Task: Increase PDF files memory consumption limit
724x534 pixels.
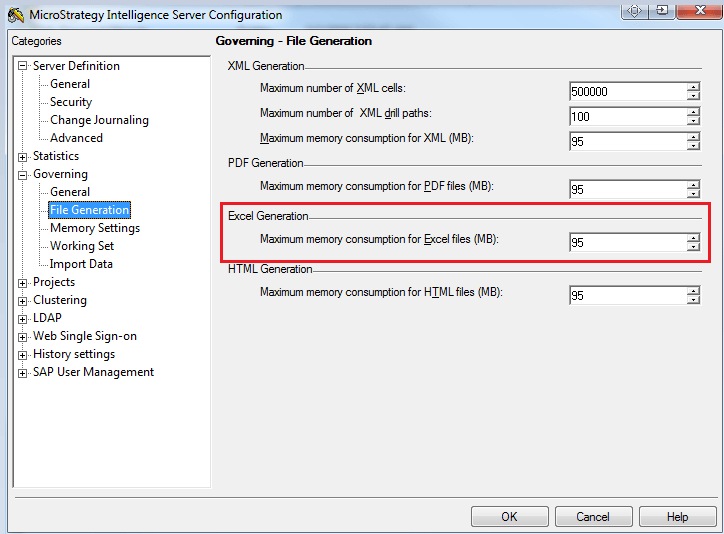Action: coord(694,185)
